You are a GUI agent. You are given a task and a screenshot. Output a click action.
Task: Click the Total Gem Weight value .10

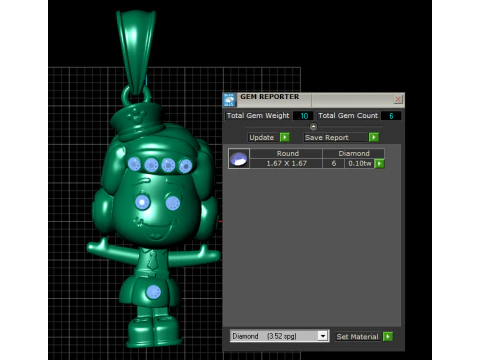click(303, 116)
